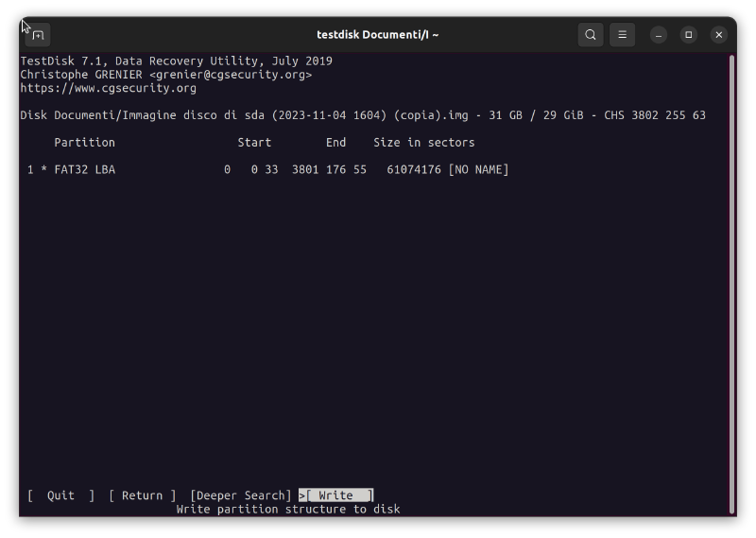Maximize the terminal window
The width and height of the screenshot is (756, 538).
[x=689, y=35]
